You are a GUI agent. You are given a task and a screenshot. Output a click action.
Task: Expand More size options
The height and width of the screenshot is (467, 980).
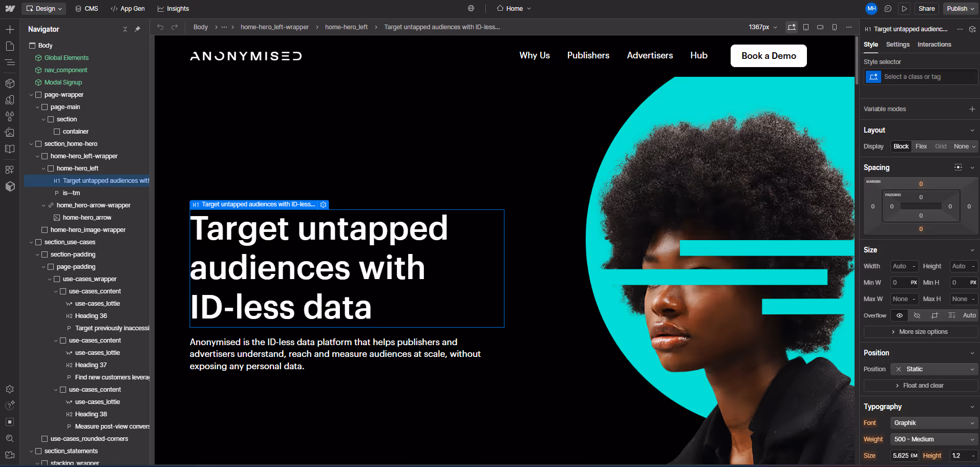921,332
